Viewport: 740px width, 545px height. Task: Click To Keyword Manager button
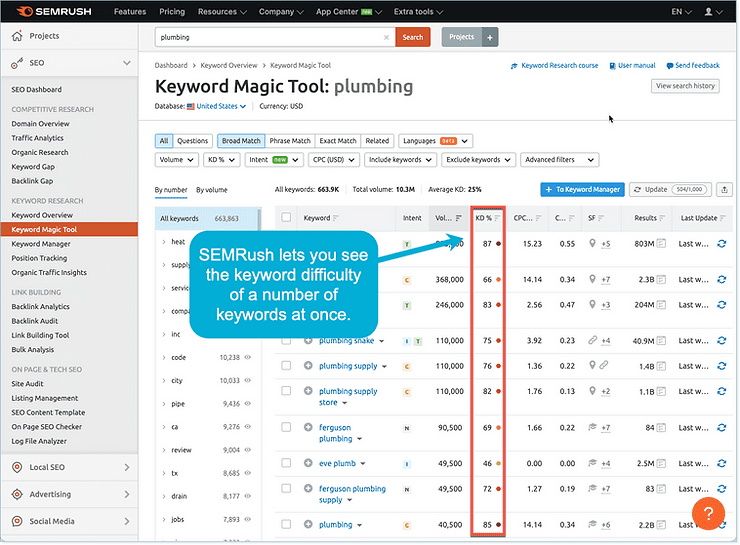(x=582, y=190)
